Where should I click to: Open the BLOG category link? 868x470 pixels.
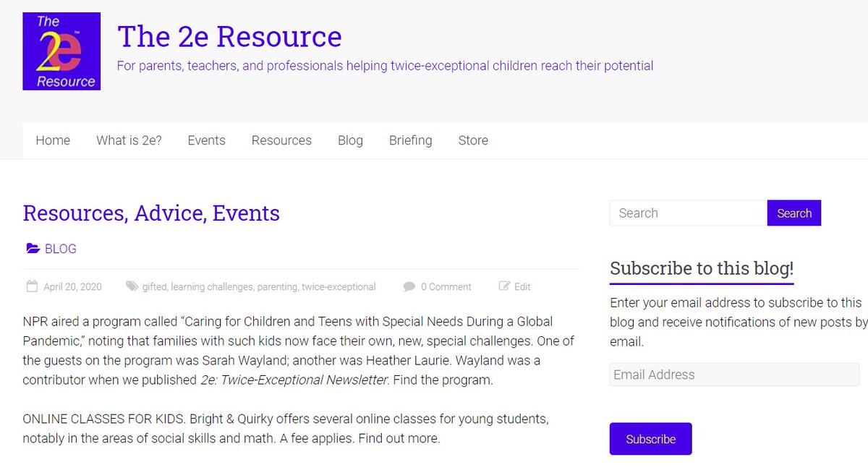click(60, 249)
